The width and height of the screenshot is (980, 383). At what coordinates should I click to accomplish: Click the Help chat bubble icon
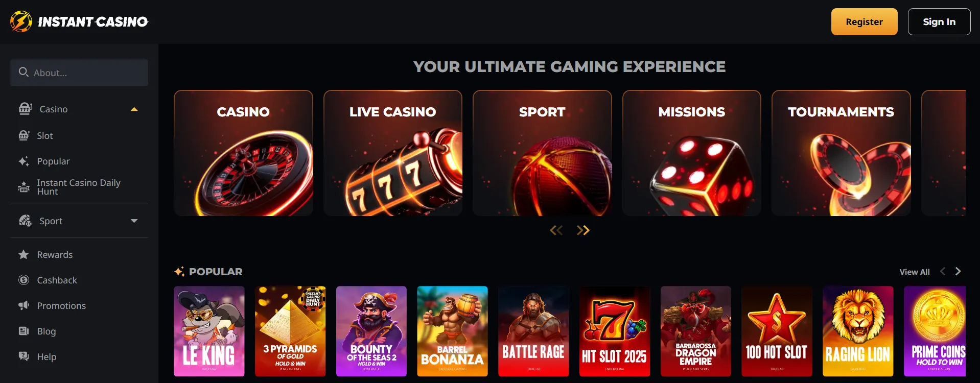(x=24, y=356)
